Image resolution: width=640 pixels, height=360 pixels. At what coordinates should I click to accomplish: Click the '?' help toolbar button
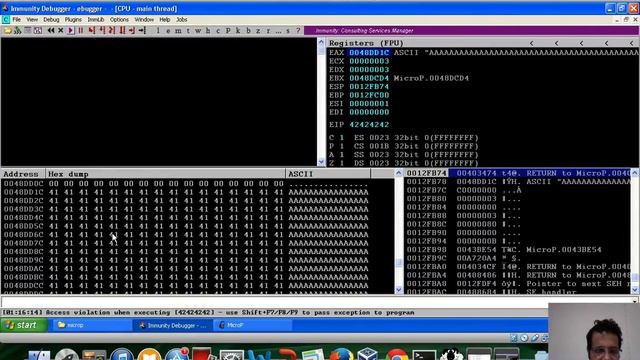pos(298,31)
